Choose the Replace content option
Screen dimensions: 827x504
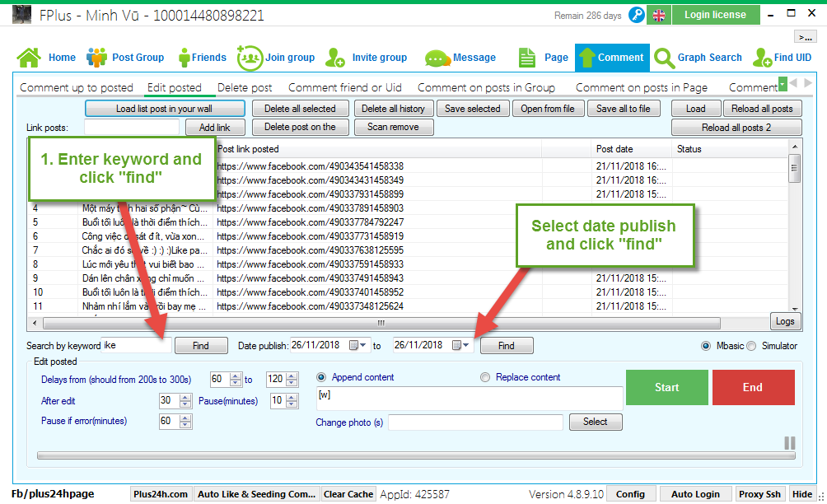tap(485, 377)
